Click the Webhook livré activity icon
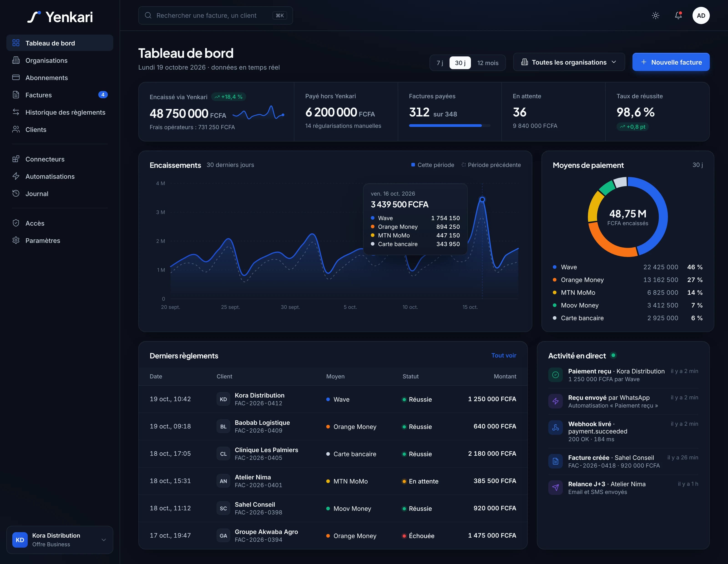This screenshot has height=564, width=728. [555, 428]
